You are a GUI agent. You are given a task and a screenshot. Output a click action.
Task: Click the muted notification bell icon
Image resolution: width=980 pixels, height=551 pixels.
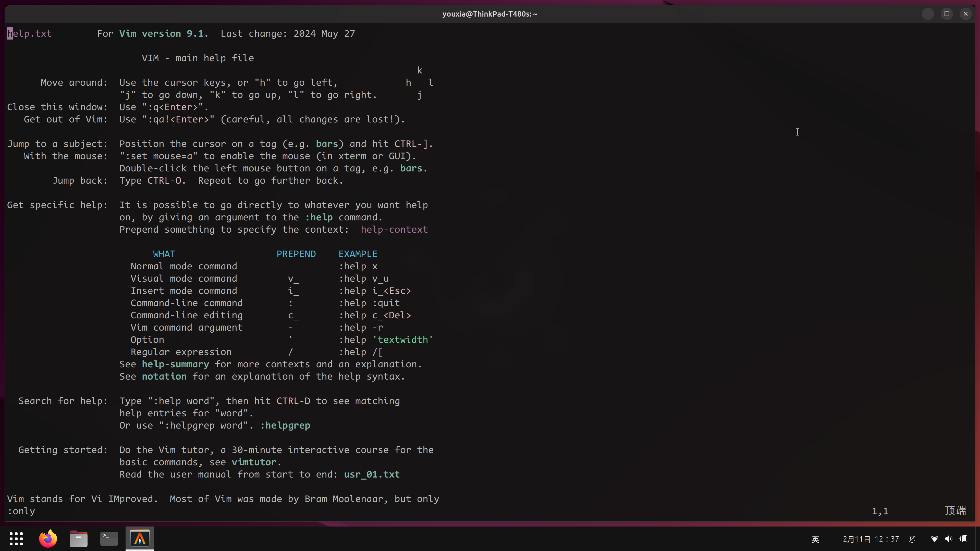pos(912,539)
